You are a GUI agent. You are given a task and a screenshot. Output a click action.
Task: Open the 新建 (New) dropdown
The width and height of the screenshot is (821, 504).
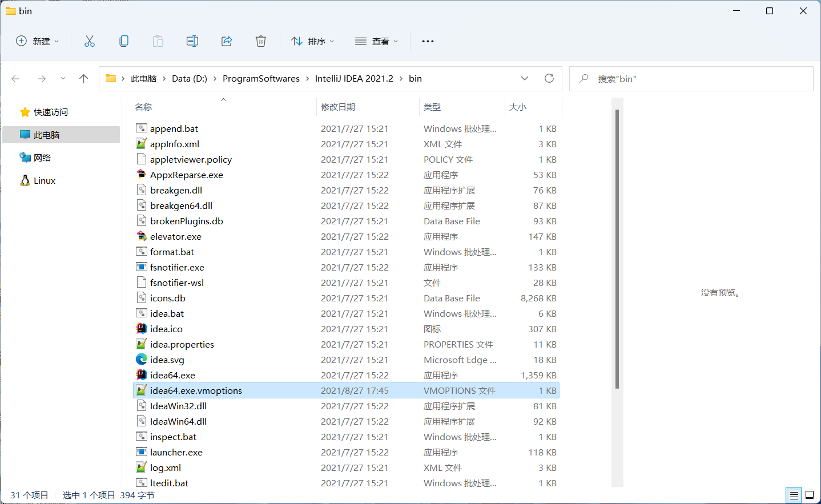point(37,41)
